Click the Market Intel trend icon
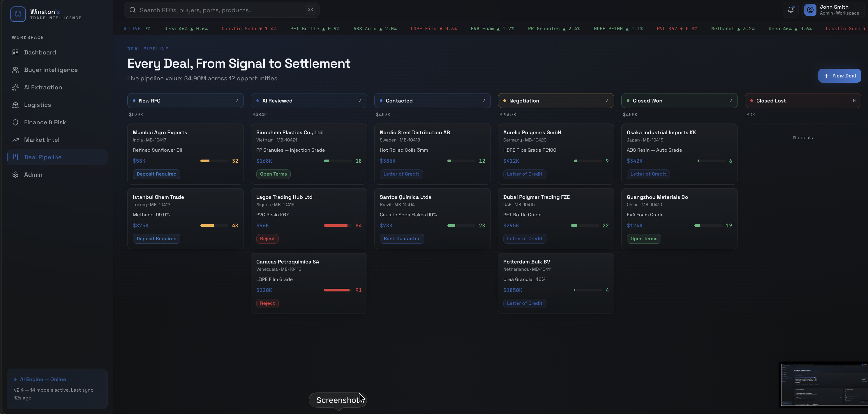This screenshot has width=868, height=414. [x=15, y=140]
